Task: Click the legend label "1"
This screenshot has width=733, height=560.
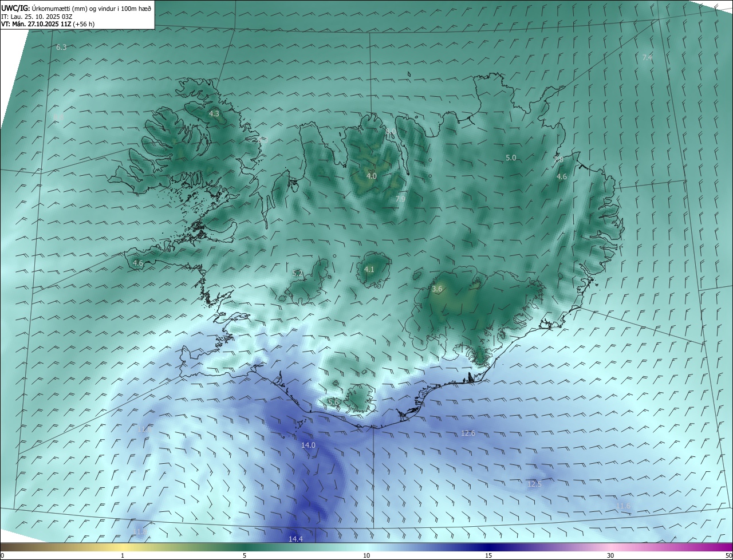Action: pos(123,556)
